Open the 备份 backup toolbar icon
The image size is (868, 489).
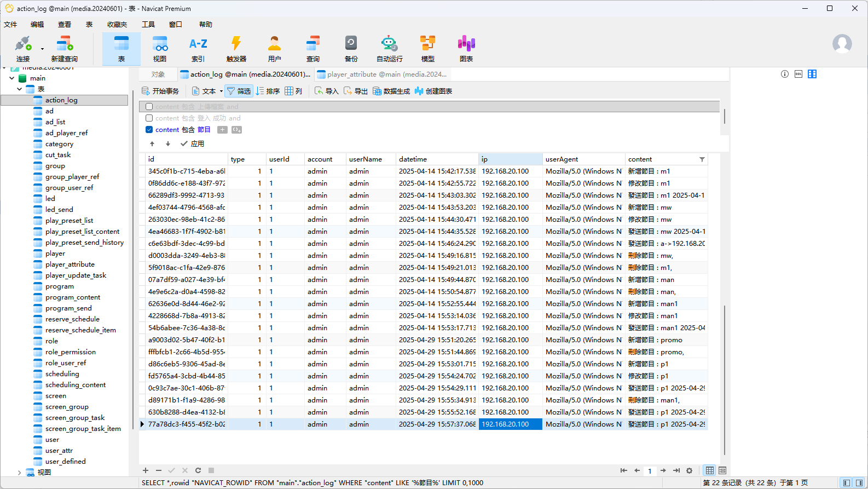click(x=351, y=49)
